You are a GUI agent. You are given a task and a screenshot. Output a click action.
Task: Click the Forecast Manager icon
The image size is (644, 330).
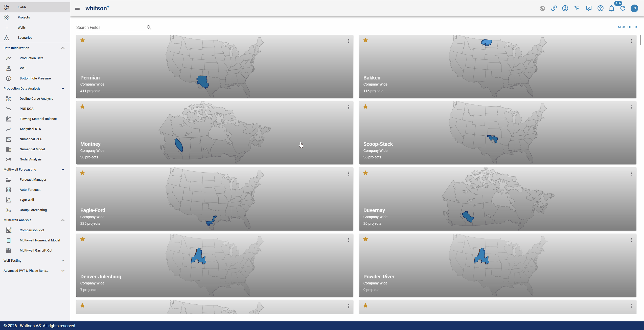pos(9,179)
